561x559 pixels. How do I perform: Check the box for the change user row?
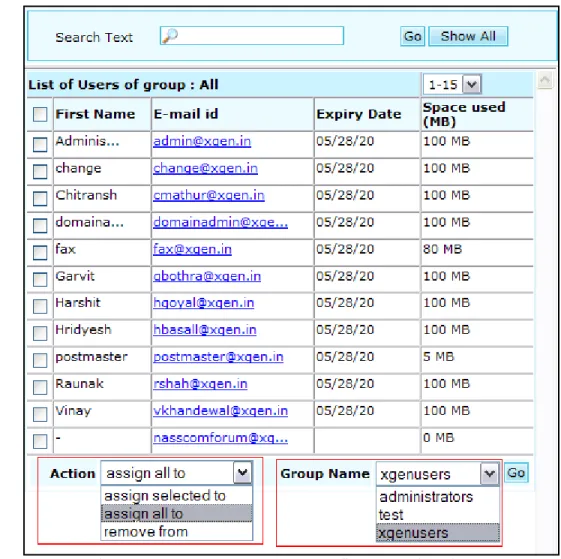pos(40,171)
